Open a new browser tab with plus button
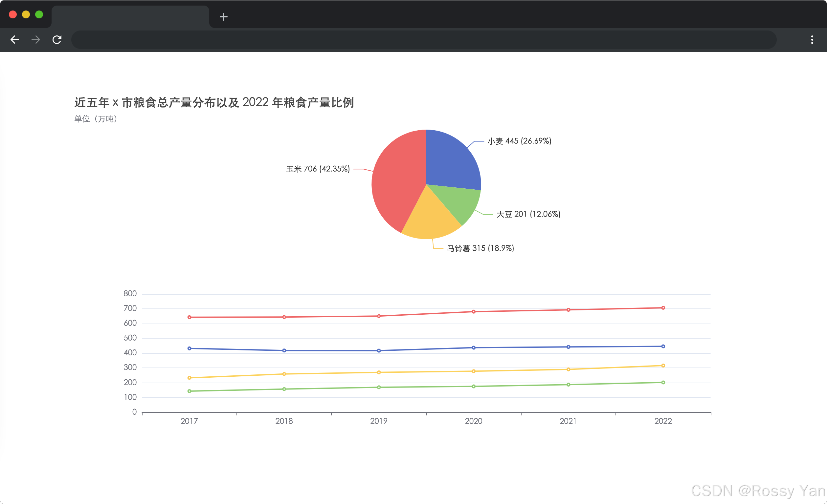This screenshot has width=827, height=504. pyautogui.click(x=223, y=16)
